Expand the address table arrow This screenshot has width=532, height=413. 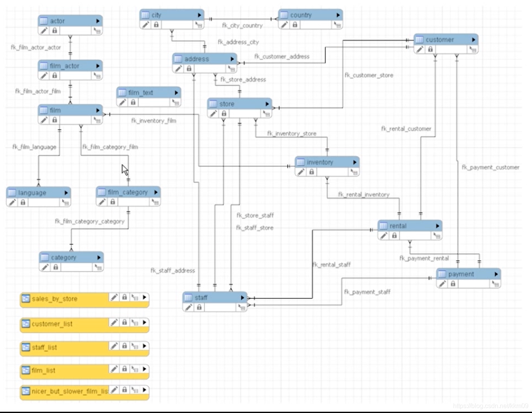(x=232, y=59)
